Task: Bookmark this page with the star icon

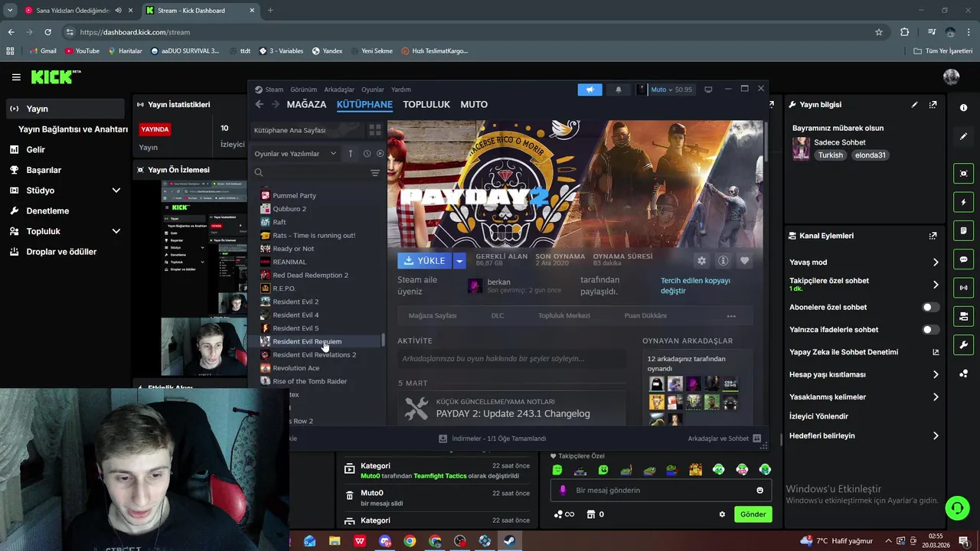Action: 879,32
